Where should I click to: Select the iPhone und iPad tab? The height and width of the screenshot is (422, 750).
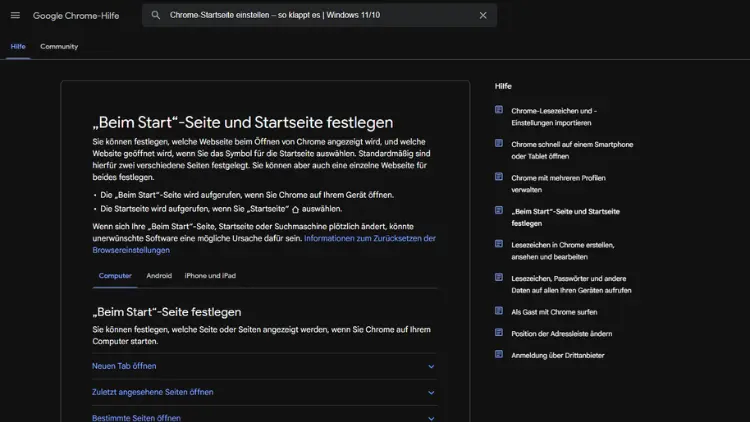click(x=210, y=276)
